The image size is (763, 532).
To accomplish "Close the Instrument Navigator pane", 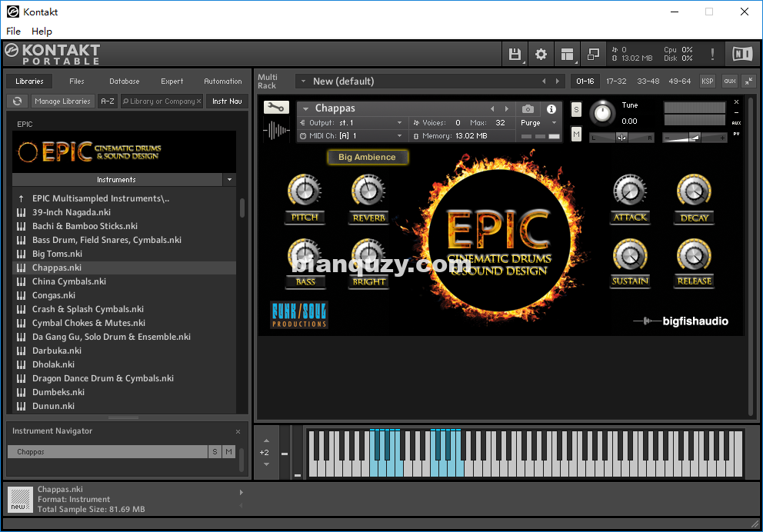I will [238, 431].
